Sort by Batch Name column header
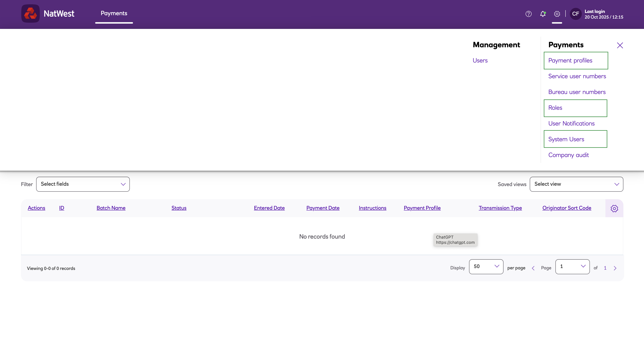Viewport: 644px width, 356px height. (x=111, y=208)
